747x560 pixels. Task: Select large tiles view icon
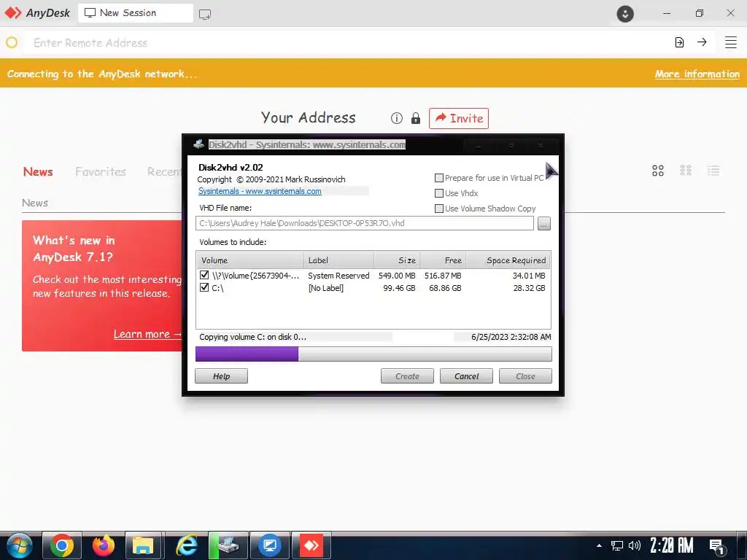[x=658, y=171]
